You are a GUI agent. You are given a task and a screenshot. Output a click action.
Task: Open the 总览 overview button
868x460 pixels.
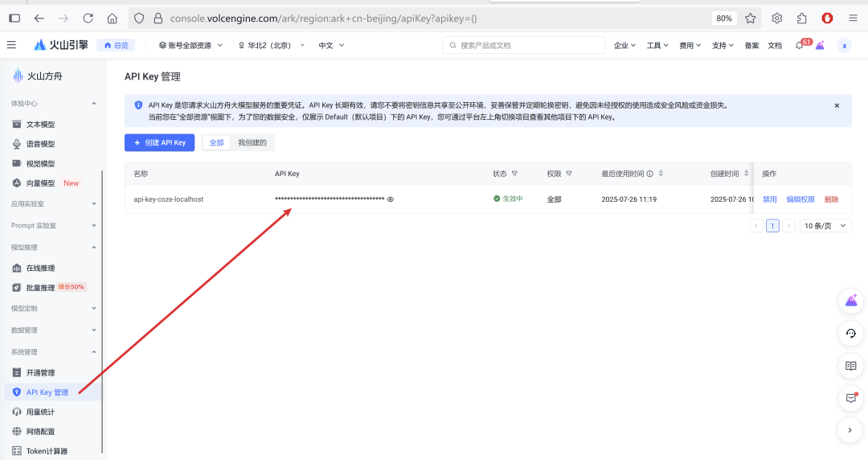coord(116,46)
